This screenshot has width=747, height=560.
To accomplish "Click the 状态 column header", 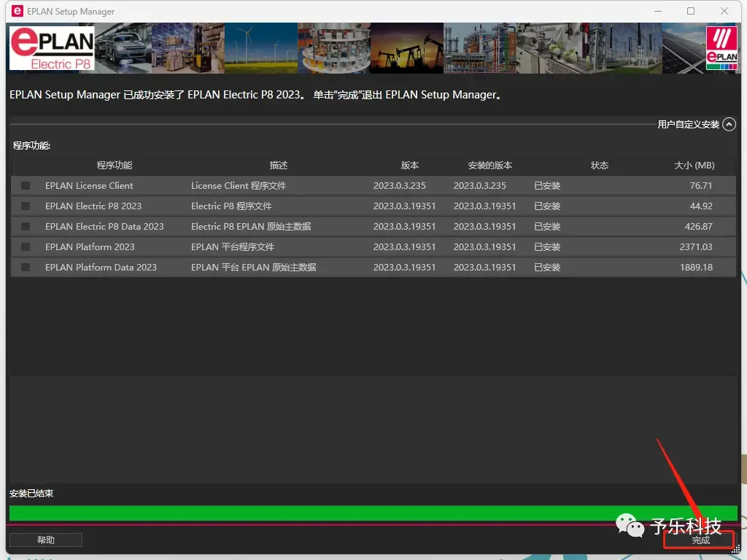I will coord(600,166).
